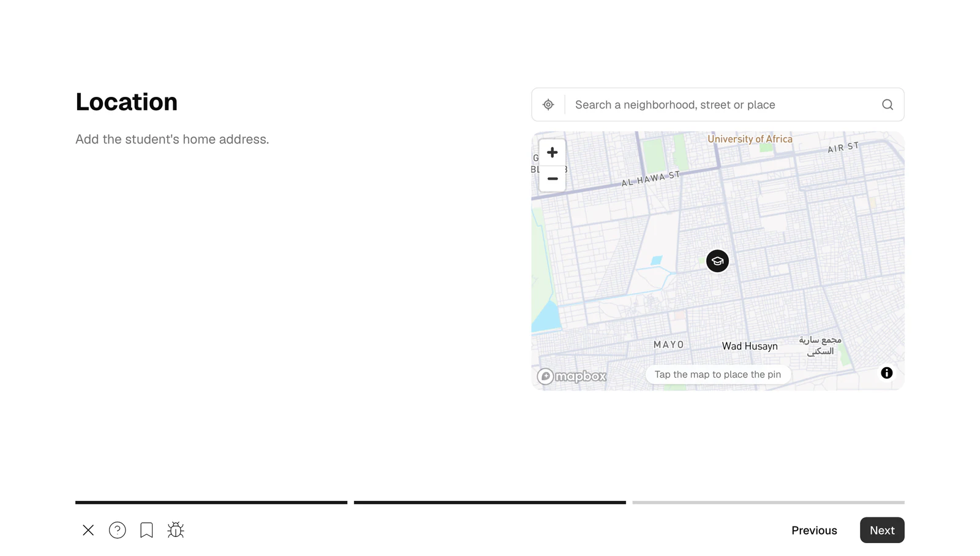Screen dimensions: 980x556
Task: Zoom out on the map
Action: tap(552, 179)
